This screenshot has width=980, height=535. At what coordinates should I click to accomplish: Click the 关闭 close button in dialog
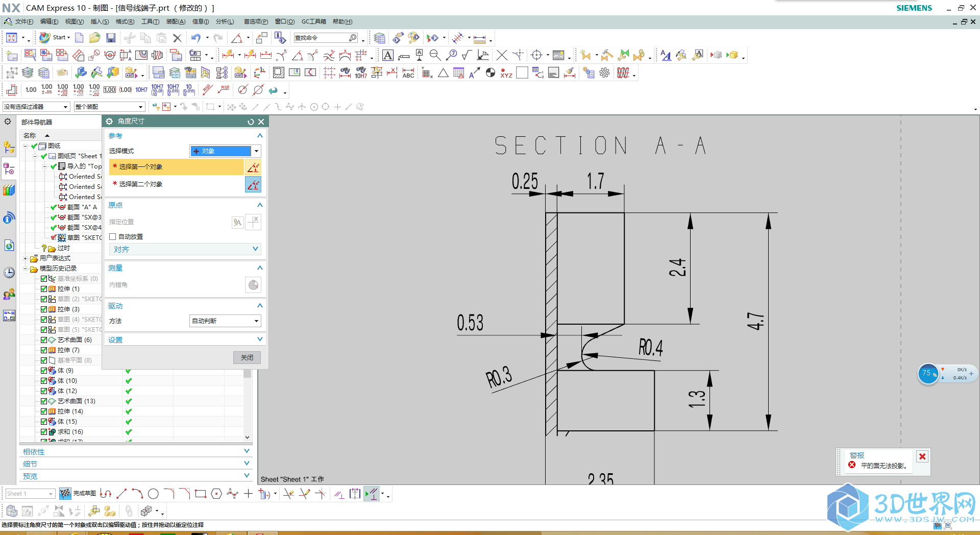(247, 357)
